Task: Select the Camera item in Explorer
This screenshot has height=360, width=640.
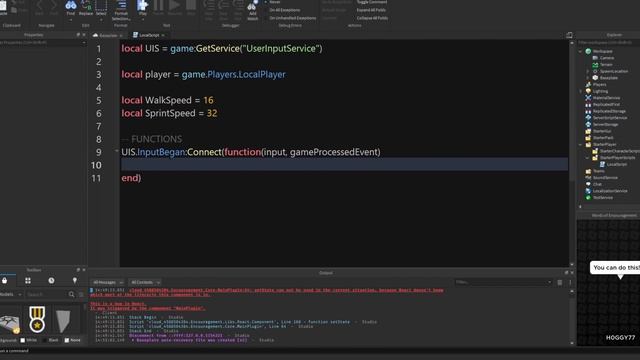Action: (604, 58)
